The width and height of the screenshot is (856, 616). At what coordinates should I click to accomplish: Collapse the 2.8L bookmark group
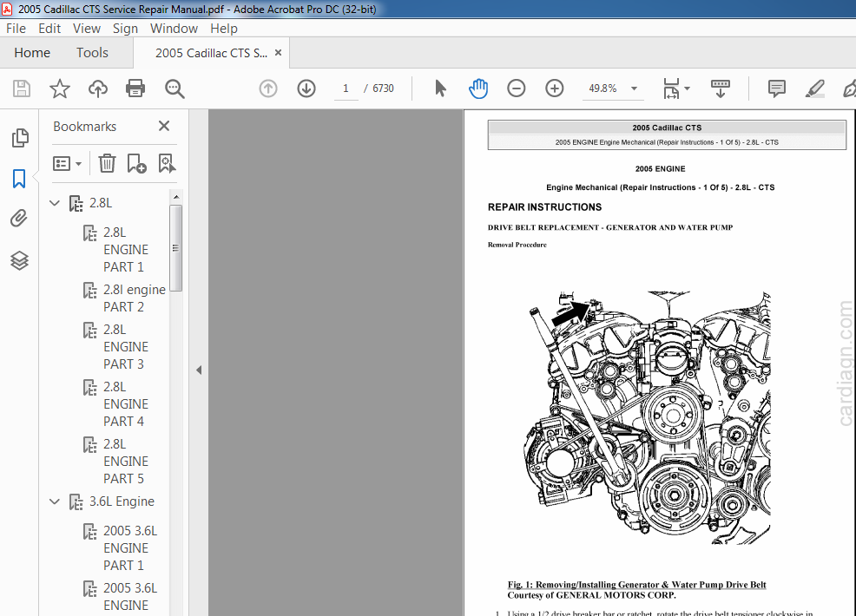(x=55, y=203)
